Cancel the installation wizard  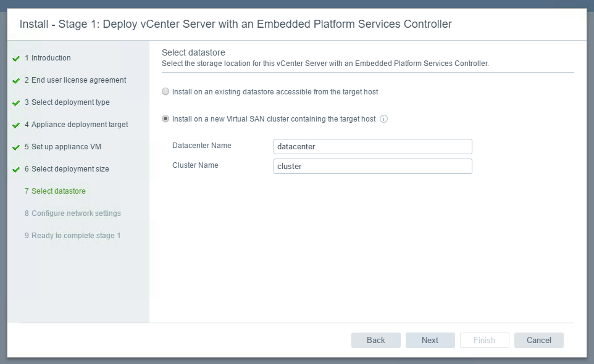click(x=538, y=340)
